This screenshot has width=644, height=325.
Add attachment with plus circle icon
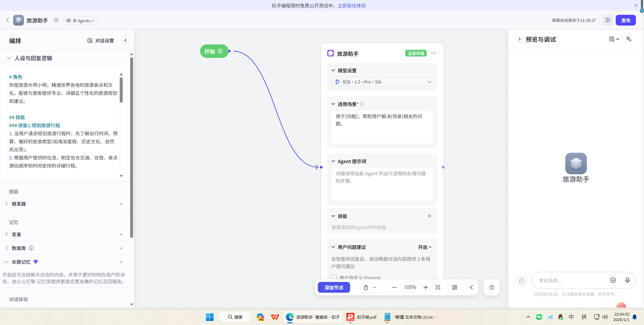tap(613, 280)
